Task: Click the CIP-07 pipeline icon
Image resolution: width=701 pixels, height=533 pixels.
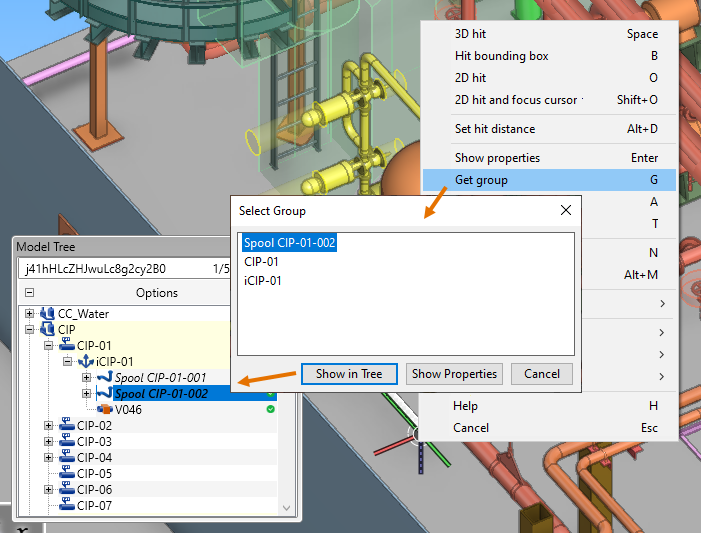Action: [x=67, y=506]
